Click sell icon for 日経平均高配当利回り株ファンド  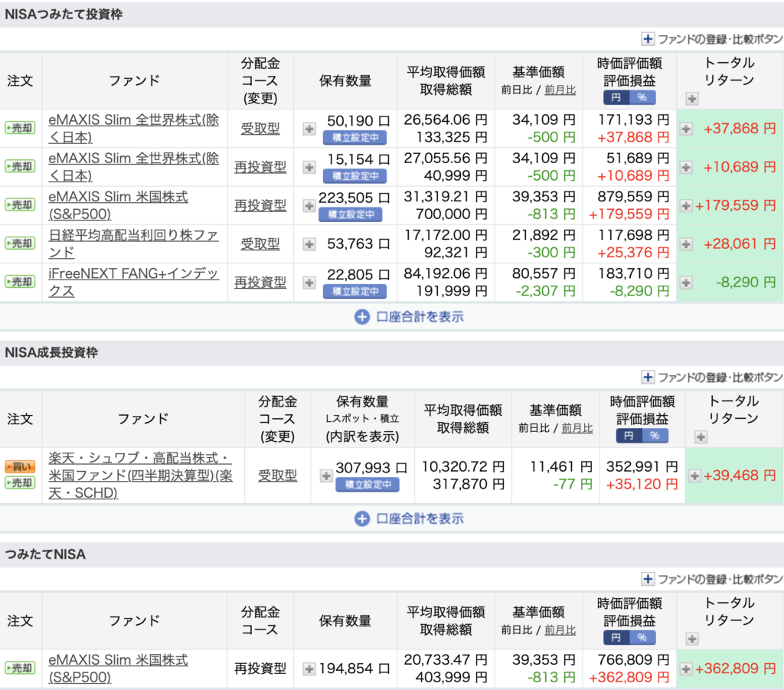coord(20,244)
